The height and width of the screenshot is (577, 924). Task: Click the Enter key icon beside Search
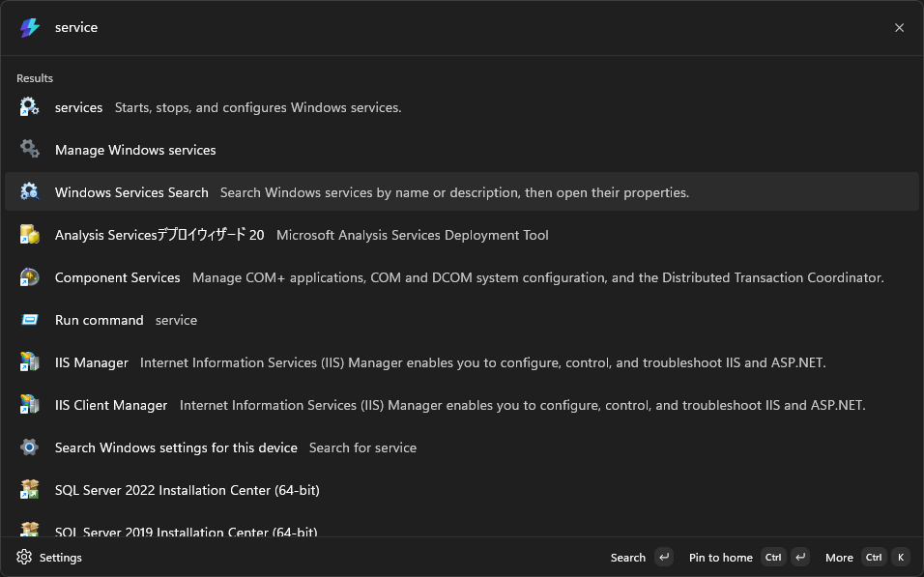pos(664,557)
